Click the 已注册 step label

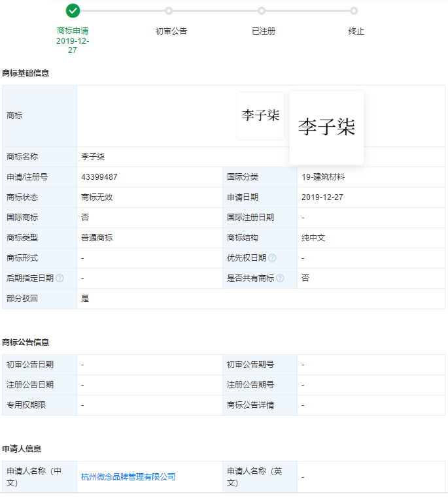[264, 31]
